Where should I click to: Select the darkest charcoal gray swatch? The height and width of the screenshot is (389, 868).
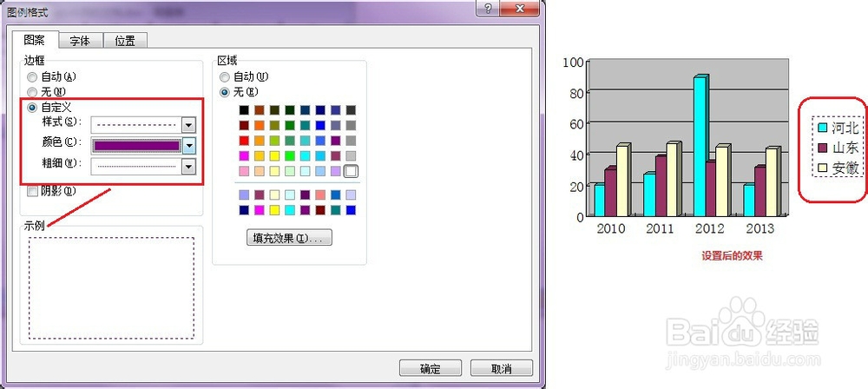pyautogui.click(x=351, y=110)
